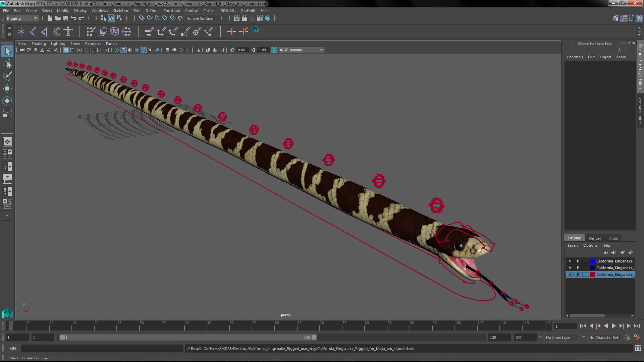Toggle playback P of first California_Kingsnake layer

point(578,261)
